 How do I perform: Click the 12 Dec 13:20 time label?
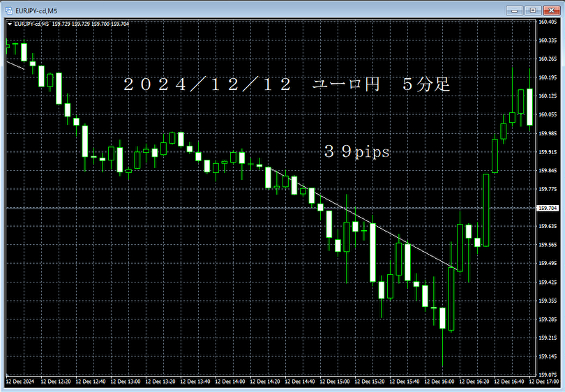click(x=160, y=382)
